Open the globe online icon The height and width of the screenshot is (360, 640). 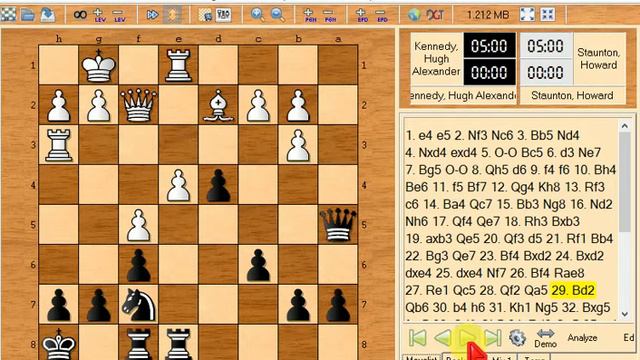[414, 15]
